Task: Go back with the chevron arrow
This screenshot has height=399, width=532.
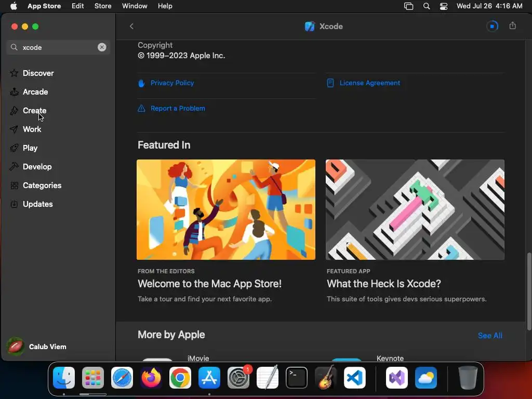Action: (131, 26)
